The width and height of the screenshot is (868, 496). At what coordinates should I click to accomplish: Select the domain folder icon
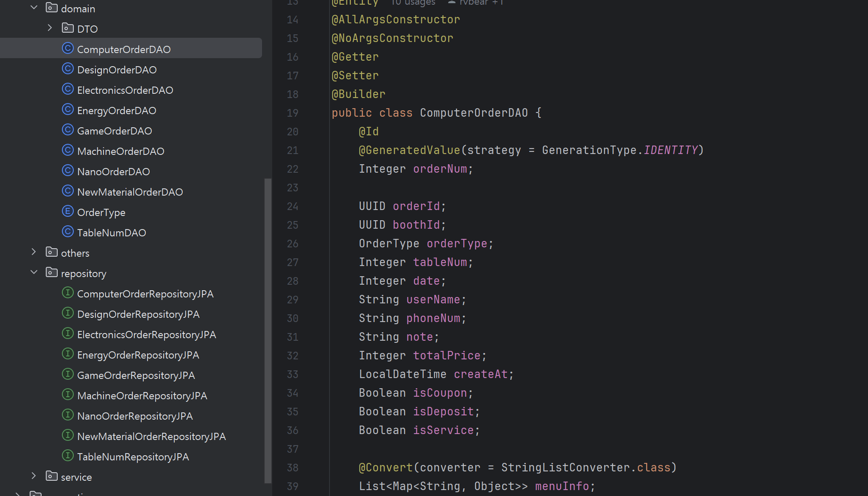[51, 8]
